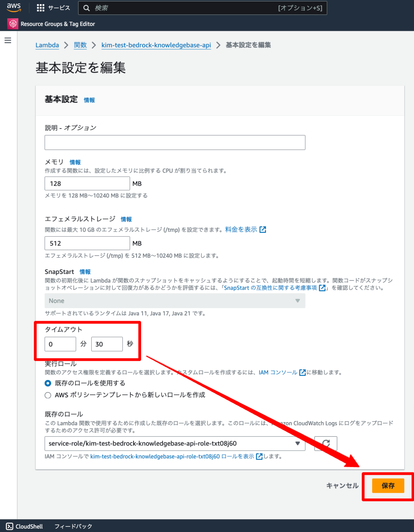The width and height of the screenshot is (414, 532).
Task: Click the external link icon beside the role 表示 link
Action: coord(259,456)
